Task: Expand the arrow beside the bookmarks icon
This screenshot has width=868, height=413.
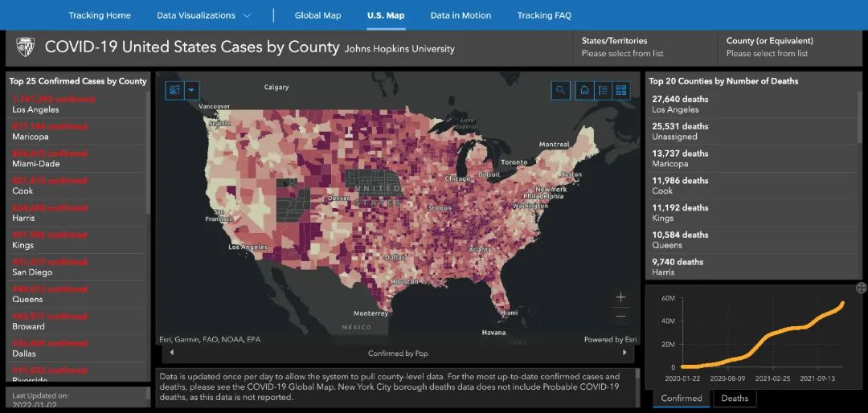Action: 191,90
